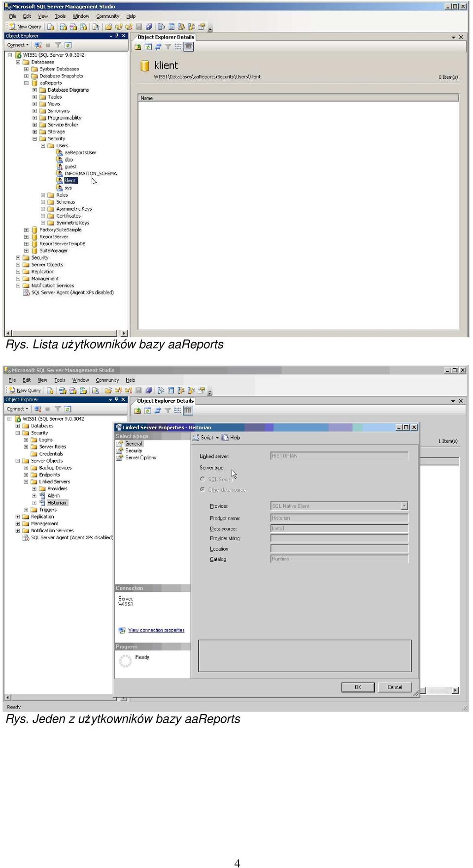Select the Other data source radio button

[203, 489]
